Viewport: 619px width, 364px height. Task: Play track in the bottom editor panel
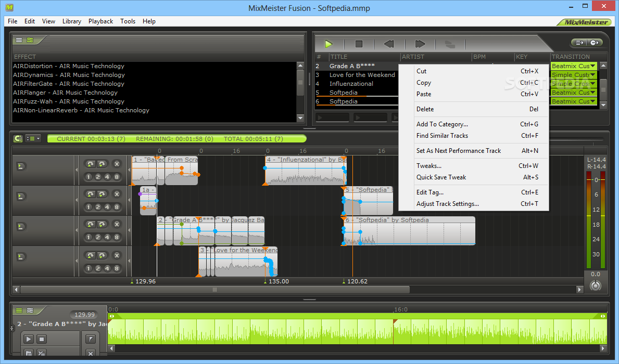29,339
